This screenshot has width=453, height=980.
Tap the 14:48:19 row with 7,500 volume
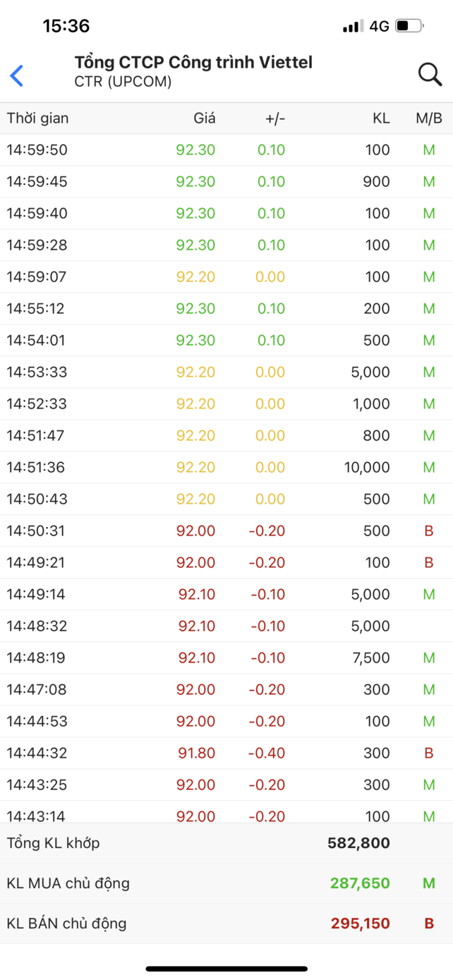click(226, 658)
